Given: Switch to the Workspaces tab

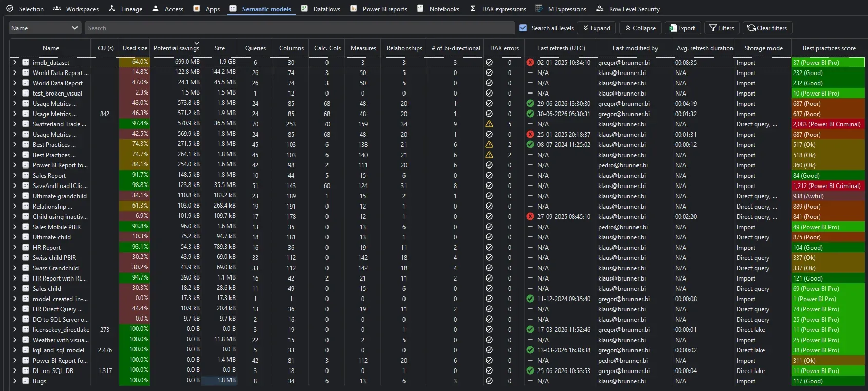Looking at the screenshot, I should pyautogui.click(x=75, y=9).
